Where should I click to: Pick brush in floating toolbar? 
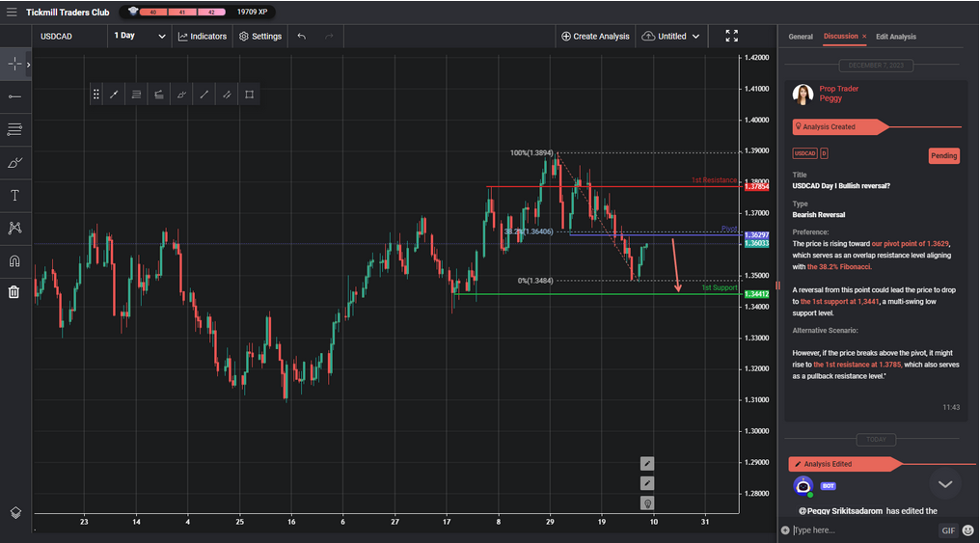[x=181, y=95]
